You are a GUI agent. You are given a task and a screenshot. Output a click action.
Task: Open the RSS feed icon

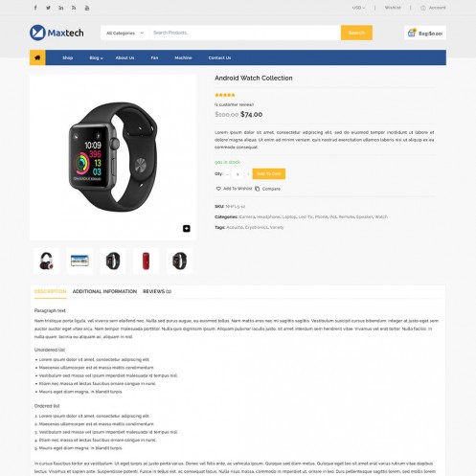pos(74,8)
